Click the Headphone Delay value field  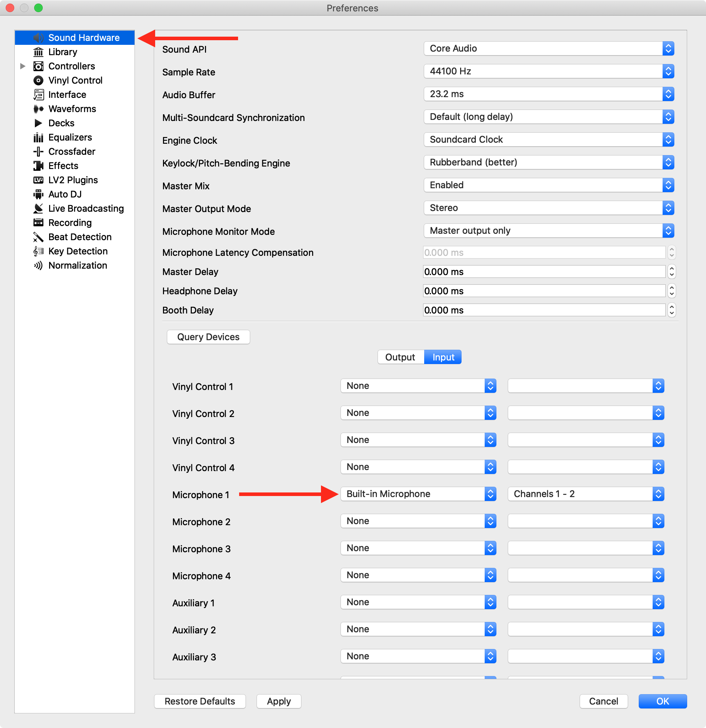[x=544, y=291]
